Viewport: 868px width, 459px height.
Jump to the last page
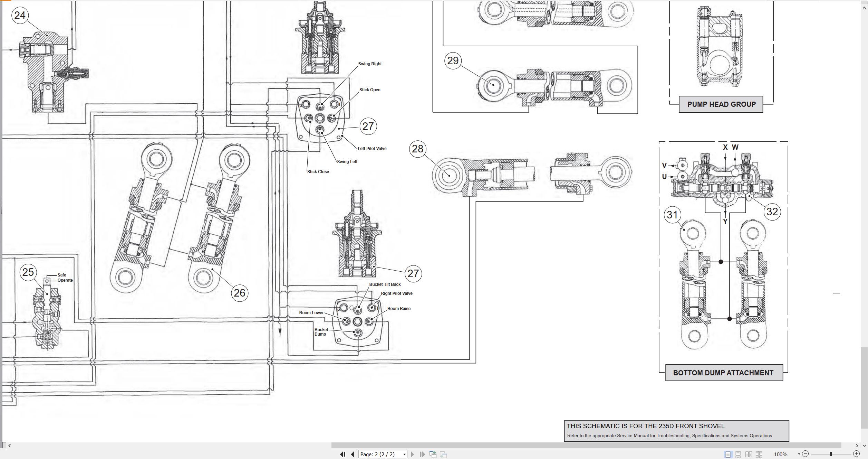(x=422, y=454)
